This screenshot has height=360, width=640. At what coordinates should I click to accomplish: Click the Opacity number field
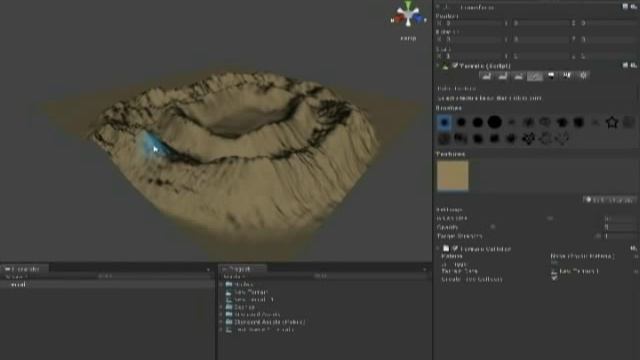pyautogui.click(x=620, y=227)
